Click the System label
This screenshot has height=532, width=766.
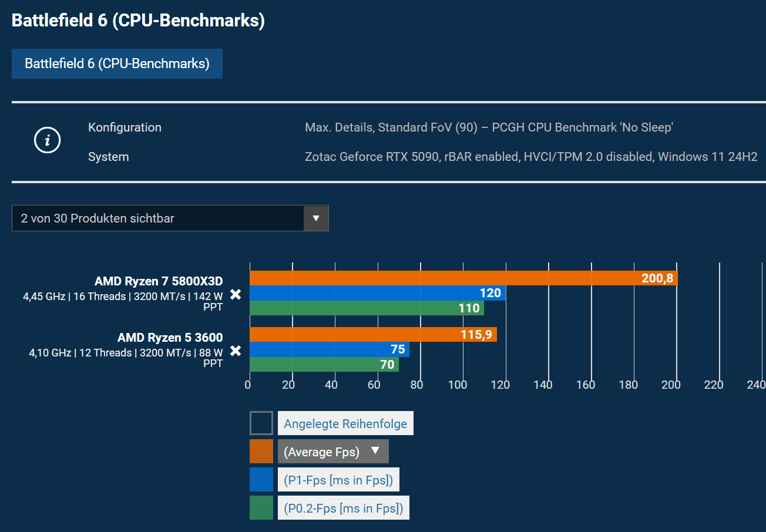point(109,157)
